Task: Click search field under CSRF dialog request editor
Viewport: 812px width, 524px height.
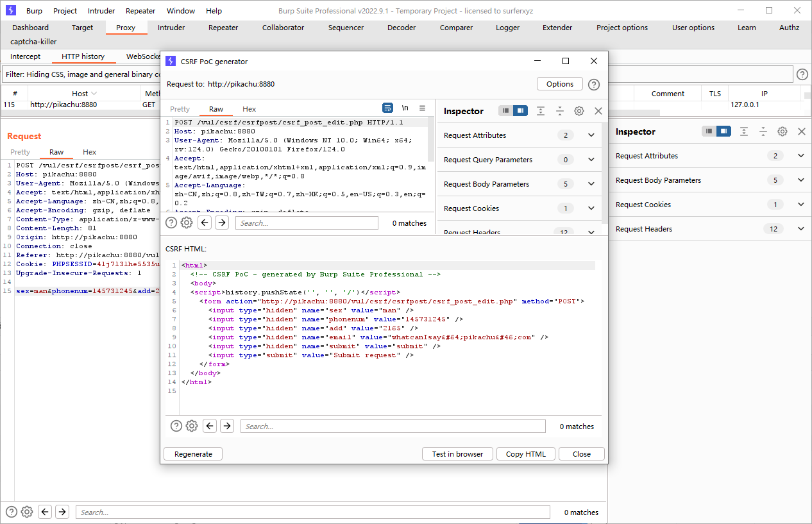Action: pos(307,223)
